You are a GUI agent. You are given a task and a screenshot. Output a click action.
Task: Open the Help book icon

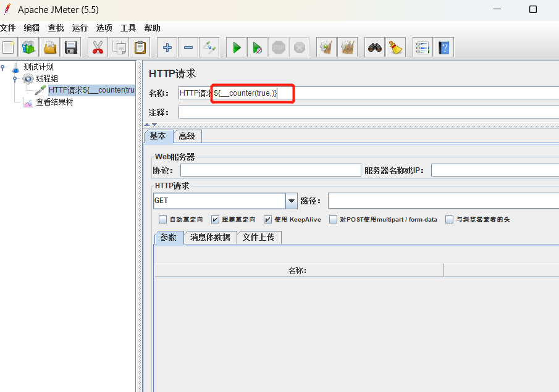click(444, 48)
